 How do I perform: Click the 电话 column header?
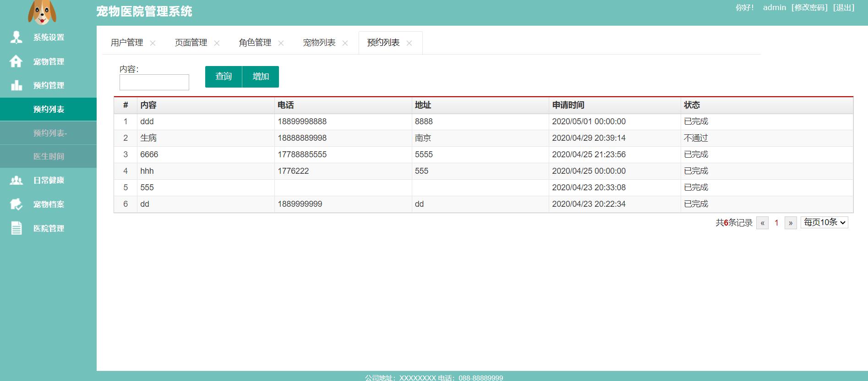click(x=343, y=105)
